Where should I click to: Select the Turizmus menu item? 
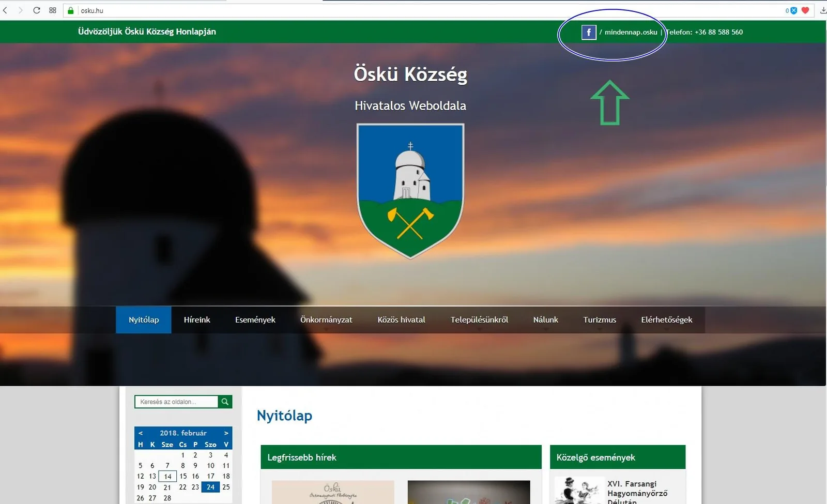click(x=600, y=319)
